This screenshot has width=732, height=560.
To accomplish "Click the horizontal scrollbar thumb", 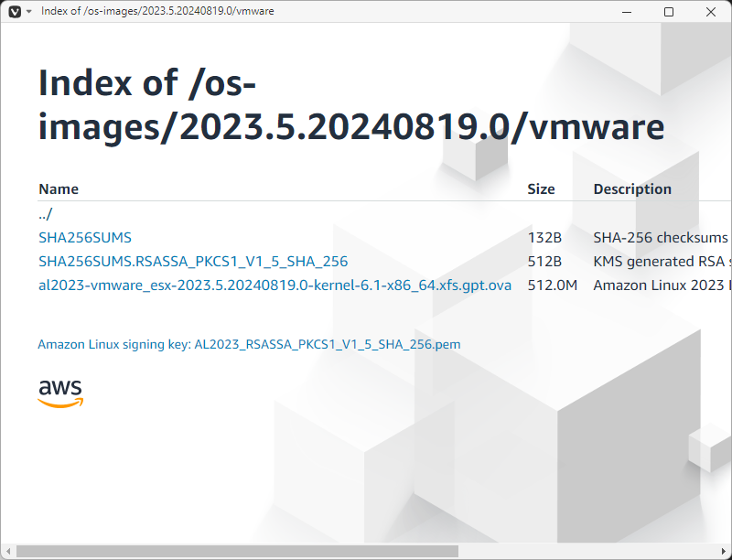I will [236, 552].
